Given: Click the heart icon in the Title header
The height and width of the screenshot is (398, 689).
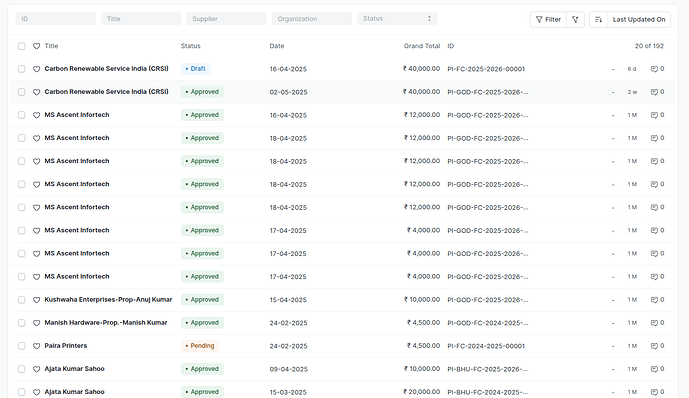Looking at the screenshot, I should 36,46.
